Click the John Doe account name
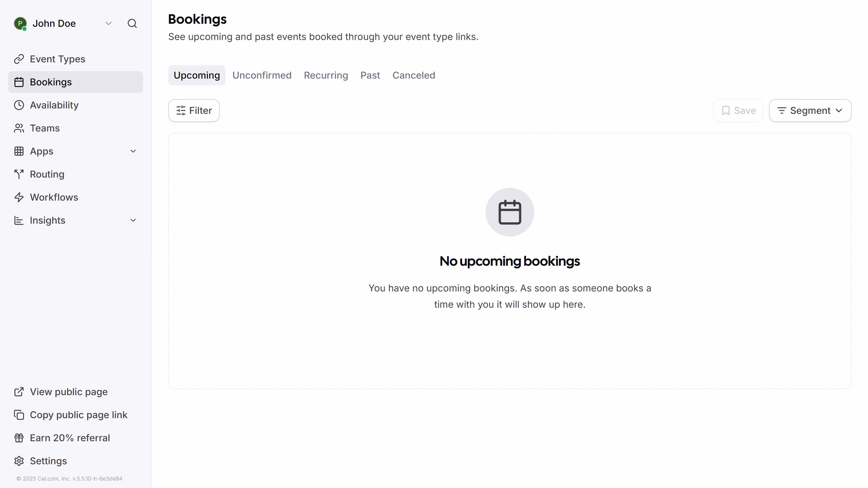The image size is (868, 488). pyautogui.click(x=54, y=23)
